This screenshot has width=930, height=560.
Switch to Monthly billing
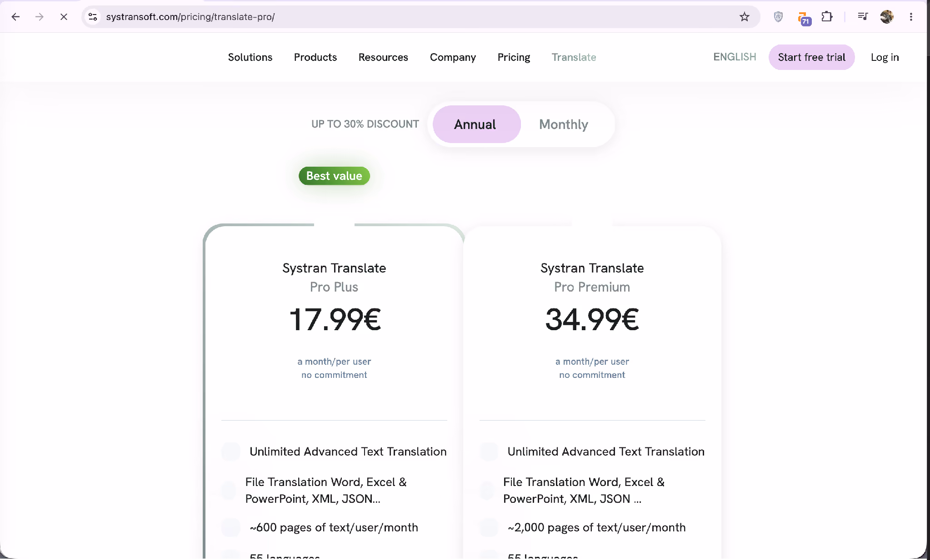pyautogui.click(x=564, y=124)
